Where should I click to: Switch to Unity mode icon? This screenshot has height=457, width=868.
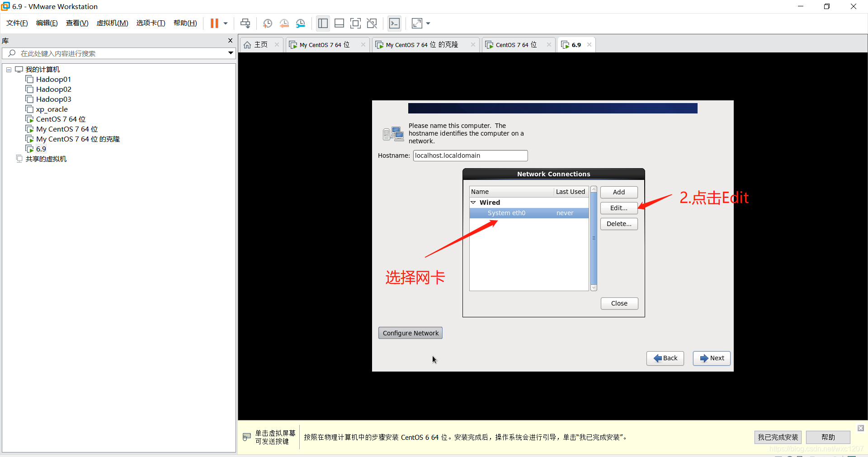point(372,23)
